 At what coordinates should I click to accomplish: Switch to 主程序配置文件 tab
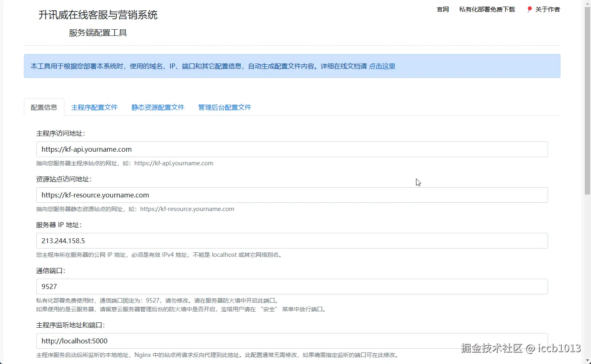[x=95, y=107]
